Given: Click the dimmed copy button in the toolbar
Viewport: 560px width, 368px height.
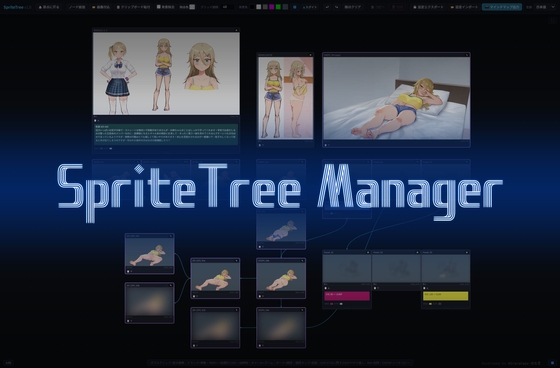Looking at the screenshot, I should (x=377, y=7).
